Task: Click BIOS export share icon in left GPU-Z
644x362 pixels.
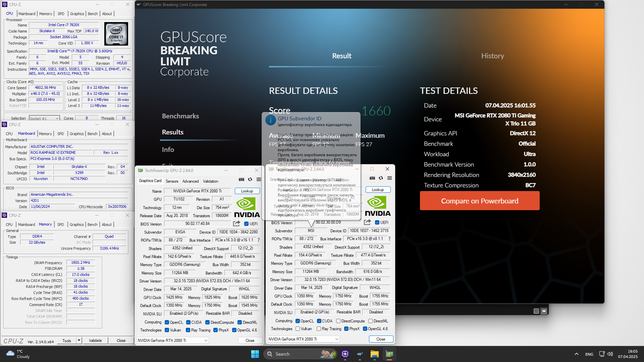Action: (x=236, y=224)
